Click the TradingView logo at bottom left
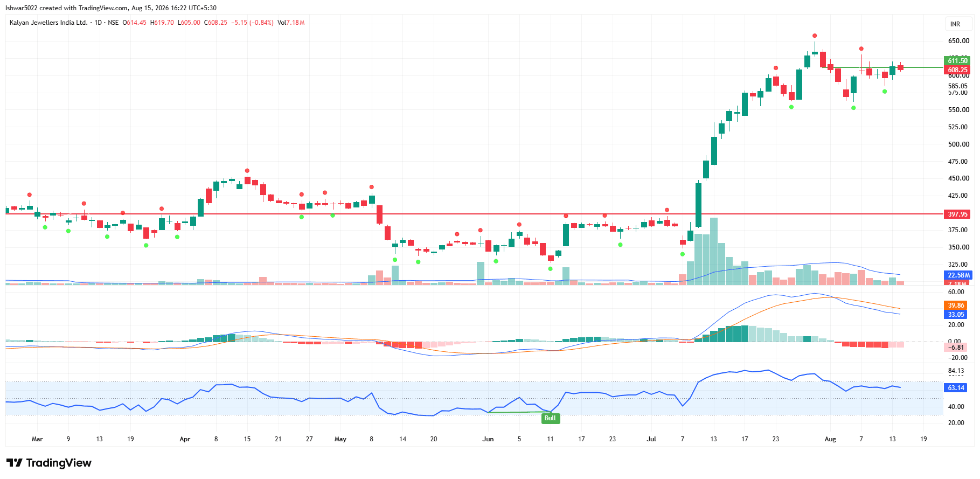 point(49,463)
